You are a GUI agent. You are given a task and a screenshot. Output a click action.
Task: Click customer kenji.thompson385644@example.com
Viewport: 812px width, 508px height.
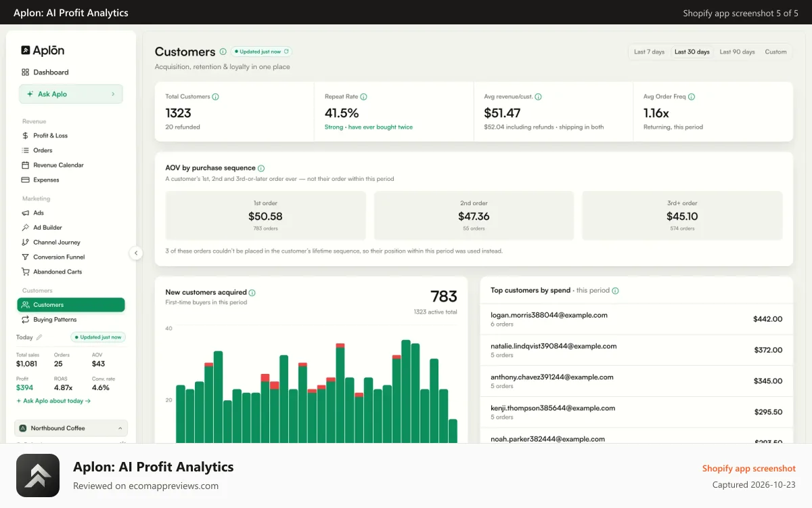[553, 408]
